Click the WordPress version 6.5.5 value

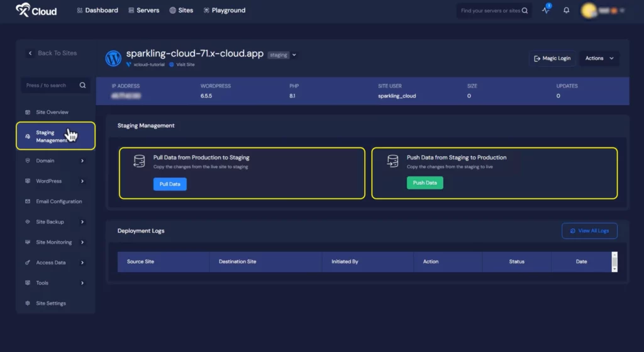(206, 96)
